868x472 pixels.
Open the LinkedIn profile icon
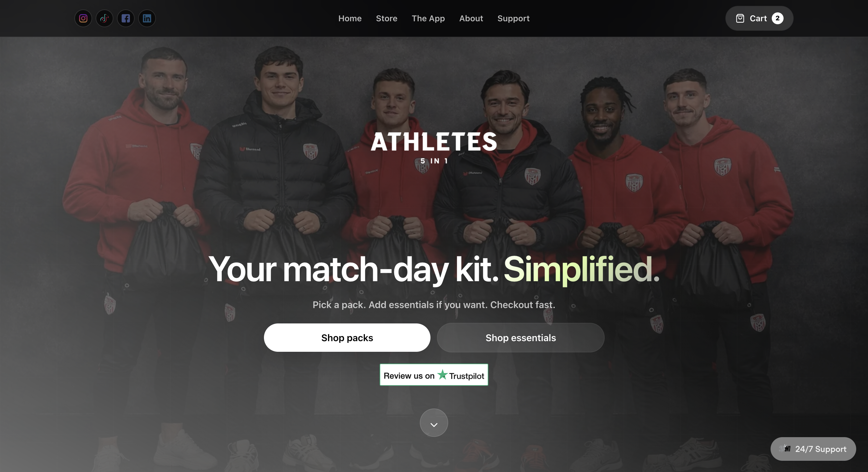pyautogui.click(x=147, y=18)
